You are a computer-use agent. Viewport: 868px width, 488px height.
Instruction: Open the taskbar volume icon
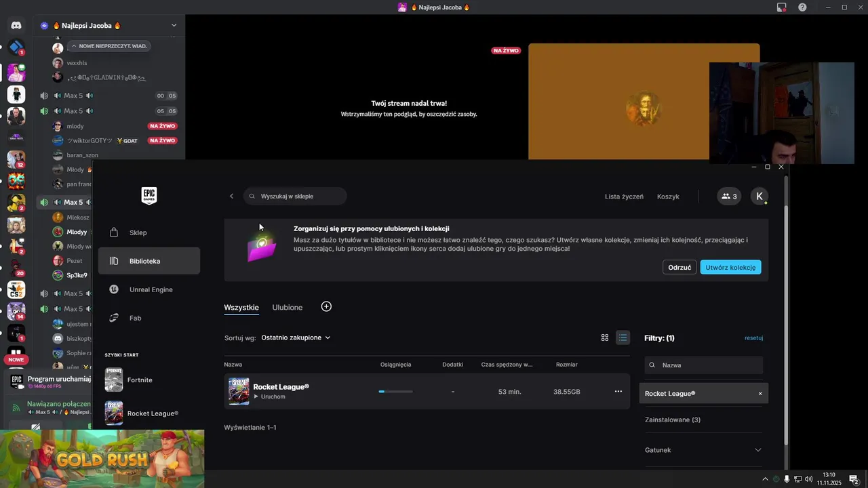click(808, 479)
